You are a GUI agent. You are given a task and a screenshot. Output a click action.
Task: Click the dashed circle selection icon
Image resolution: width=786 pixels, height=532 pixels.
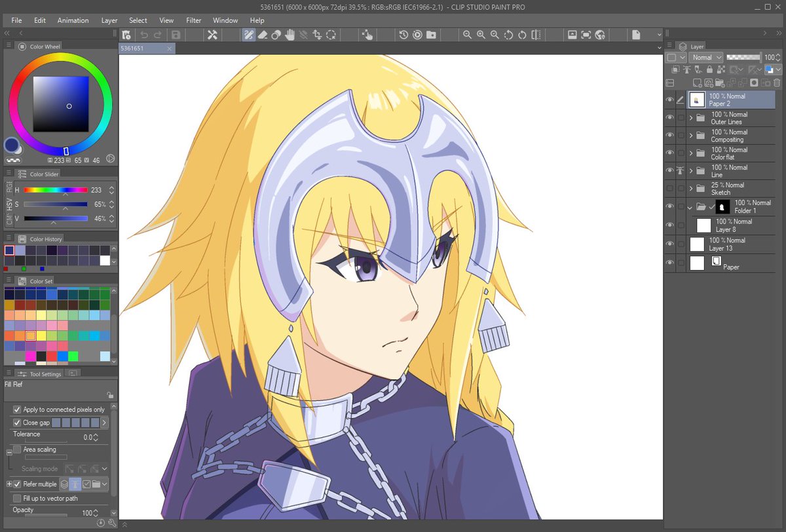coord(331,35)
